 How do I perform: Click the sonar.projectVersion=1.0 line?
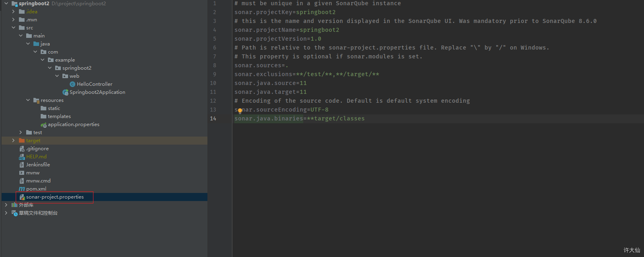(278, 39)
